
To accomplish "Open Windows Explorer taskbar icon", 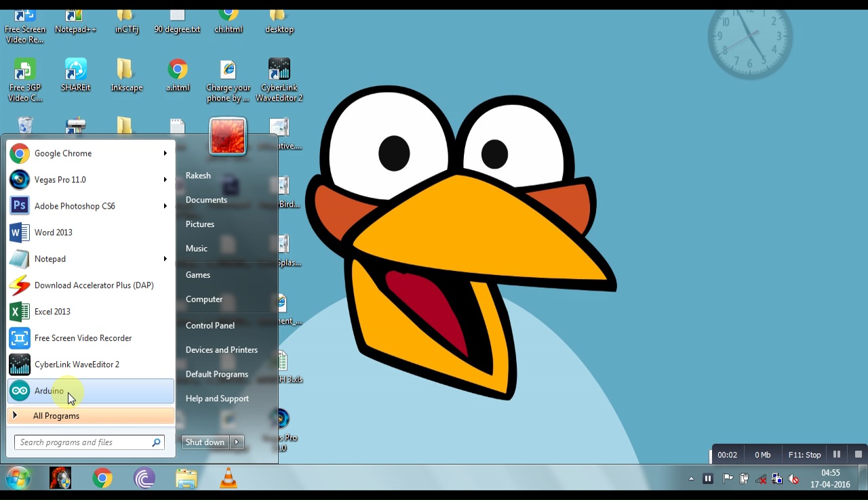I will (x=186, y=479).
